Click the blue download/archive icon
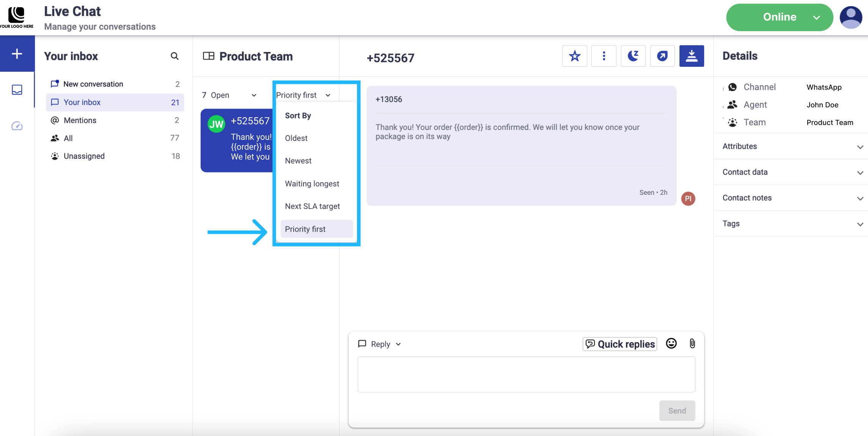Viewport: 868px width, 436px height. pyautogui.click(x=691, y=56)
